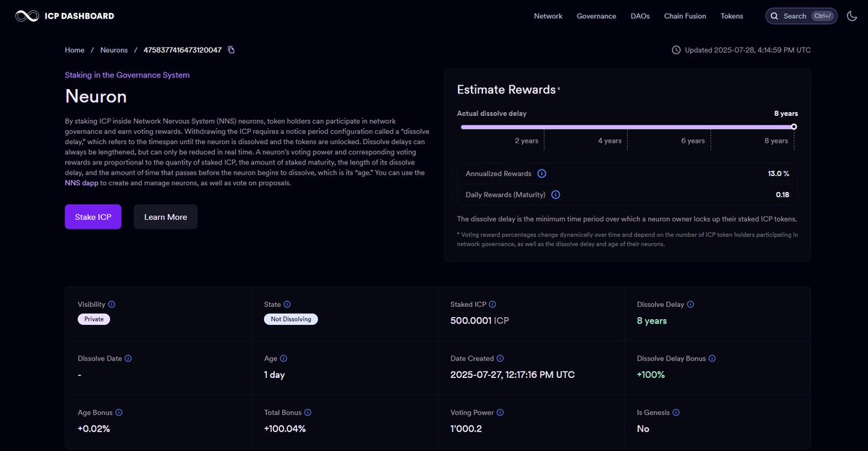Open the Network menu
The width and height of the screenshot is (868, 451).
click(548, 16)
